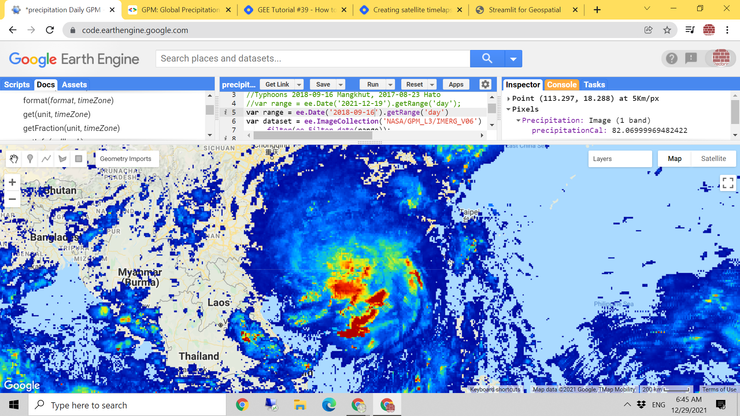Open the Scripts tab
This screenshot has height=416, width=740.
[17, 85]
